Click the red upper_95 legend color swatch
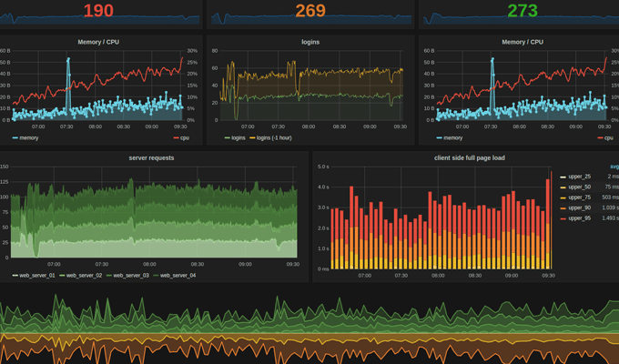 pos(563,219)
